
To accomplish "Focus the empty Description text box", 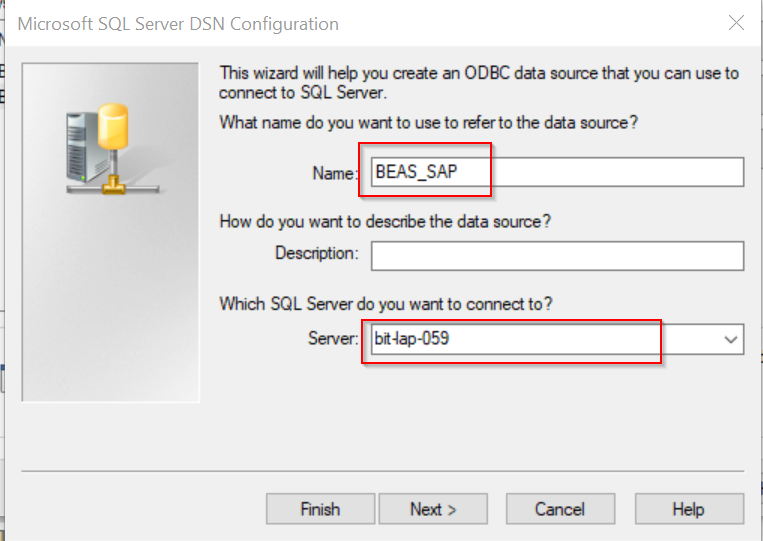I will point(557,256).
